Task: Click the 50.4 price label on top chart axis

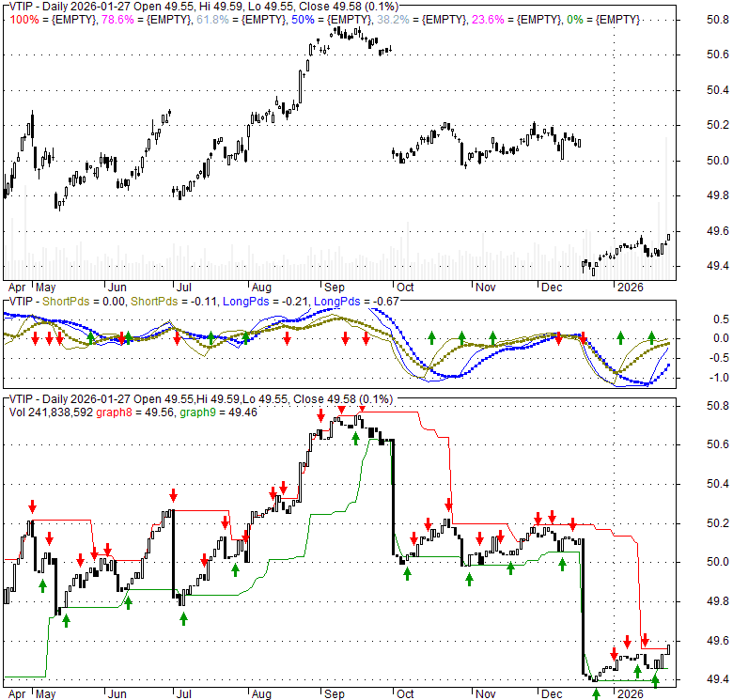Action: point(718,90)
